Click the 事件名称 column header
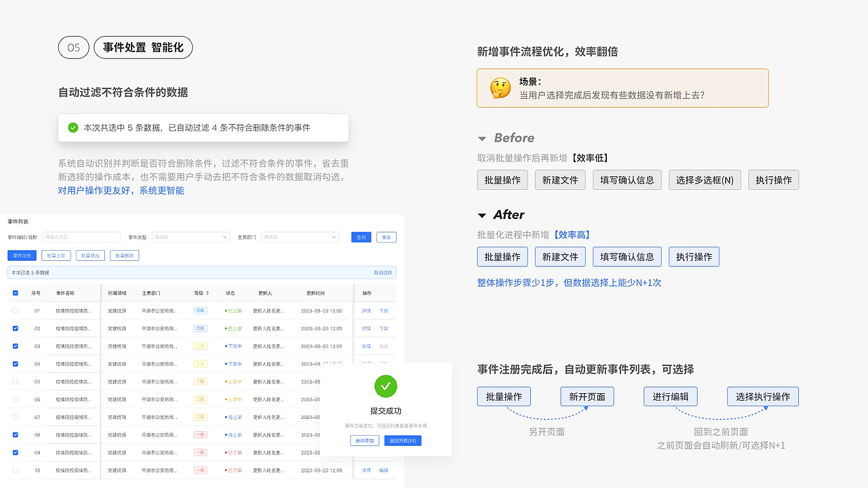This screenshot has width=868, height=488. pyautogui.click(x=65, y=293)
